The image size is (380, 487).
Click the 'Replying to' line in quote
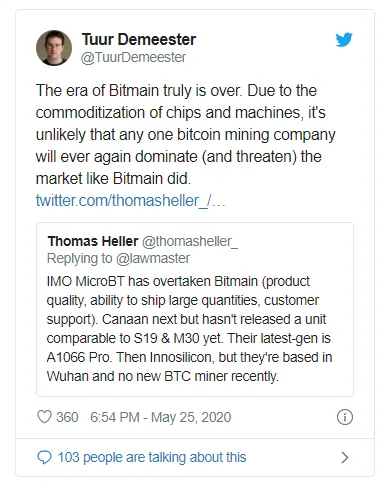tap(119, 259)
